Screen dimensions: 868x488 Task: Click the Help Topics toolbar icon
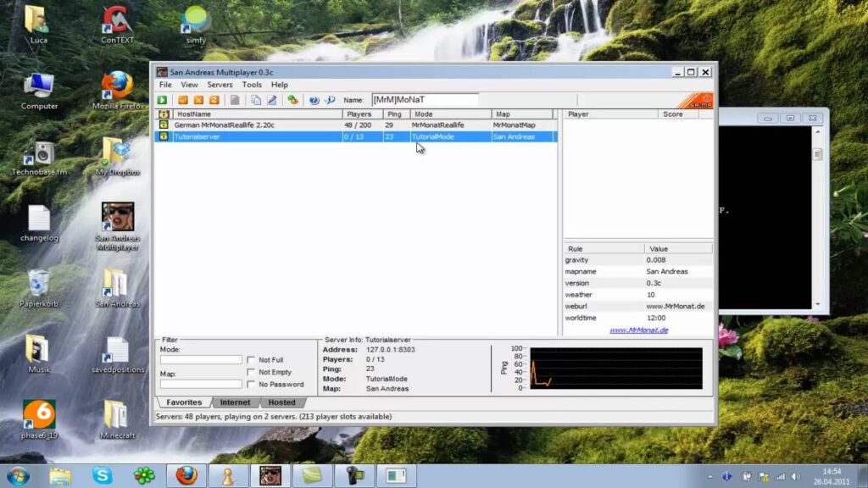[x=314, y=100]
